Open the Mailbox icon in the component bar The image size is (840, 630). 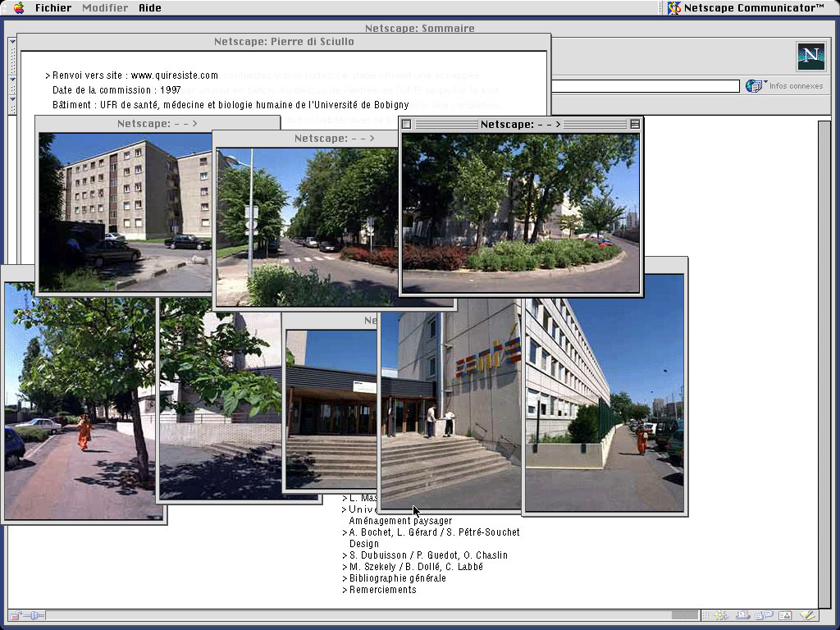click(743, 615)
